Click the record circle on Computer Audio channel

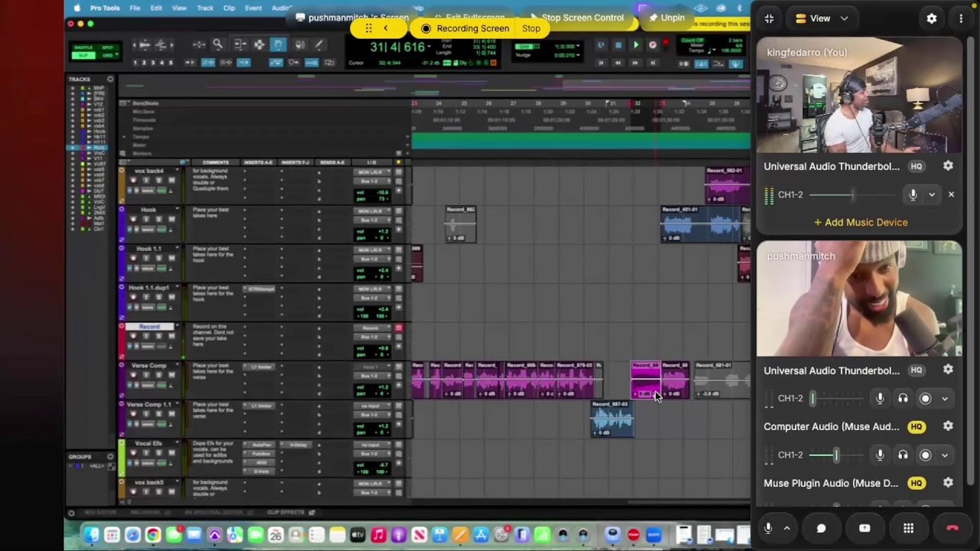(x=925, y=455)
